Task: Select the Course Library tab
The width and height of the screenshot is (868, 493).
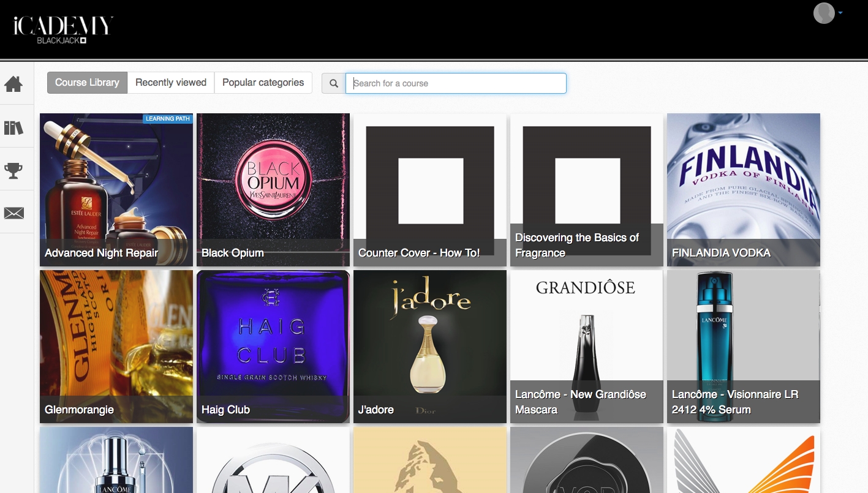Action: 87,83
